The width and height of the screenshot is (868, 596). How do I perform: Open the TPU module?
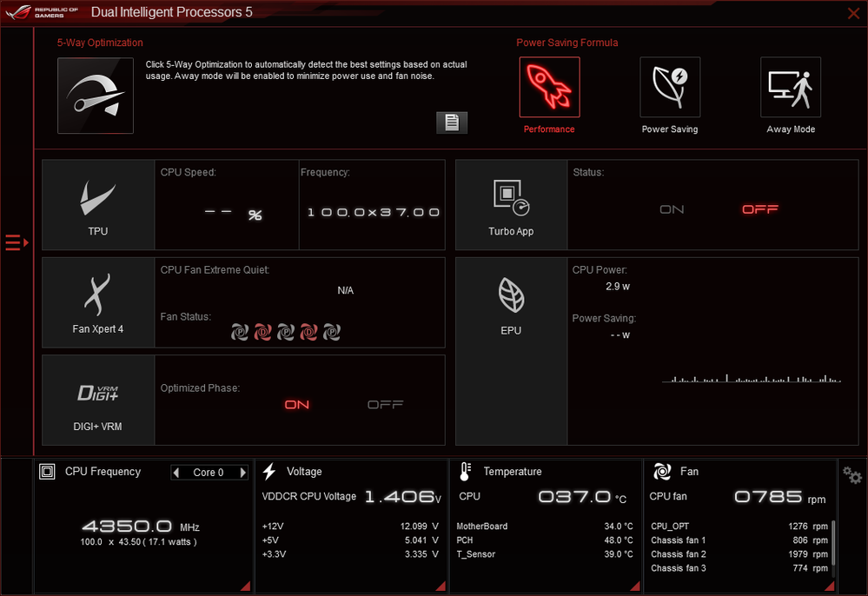[x=98, y=205]
